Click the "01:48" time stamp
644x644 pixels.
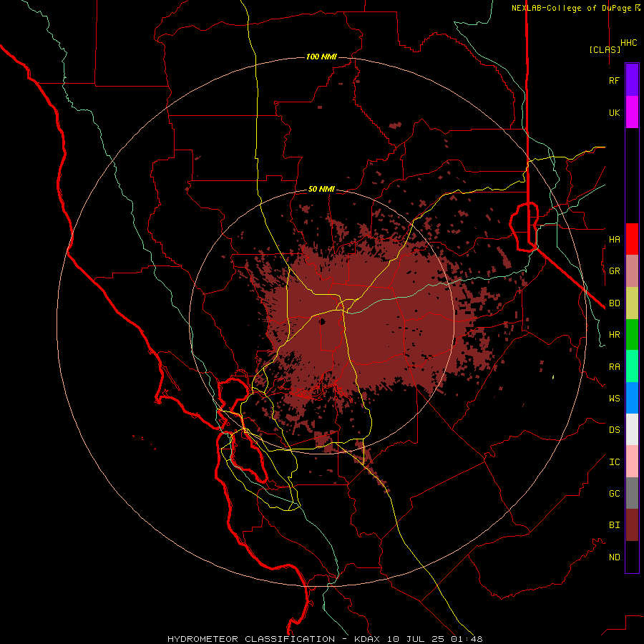467,639
